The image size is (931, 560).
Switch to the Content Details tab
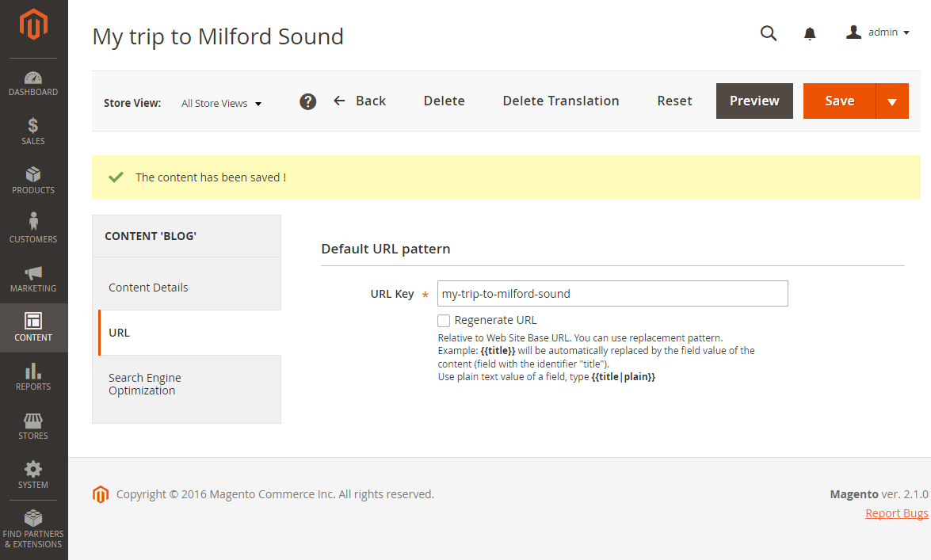pos(186,288)
